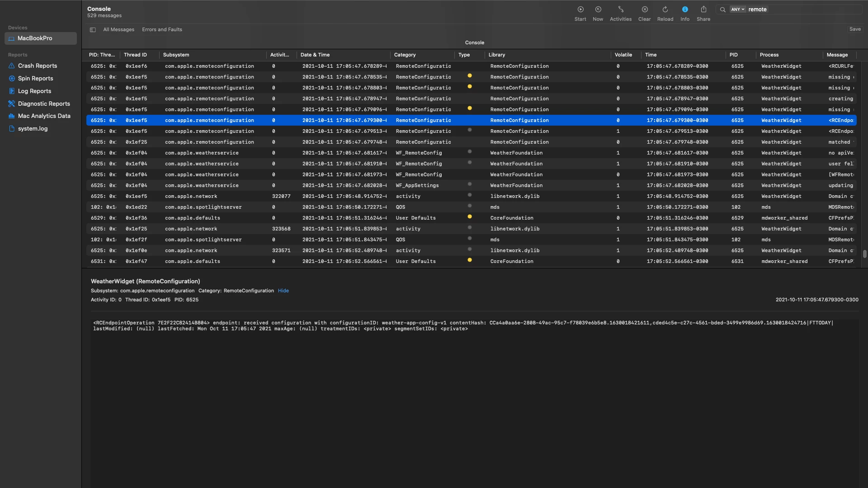Click the Now toolbar icon
This screenshot has width=868, height=488.
598,9
